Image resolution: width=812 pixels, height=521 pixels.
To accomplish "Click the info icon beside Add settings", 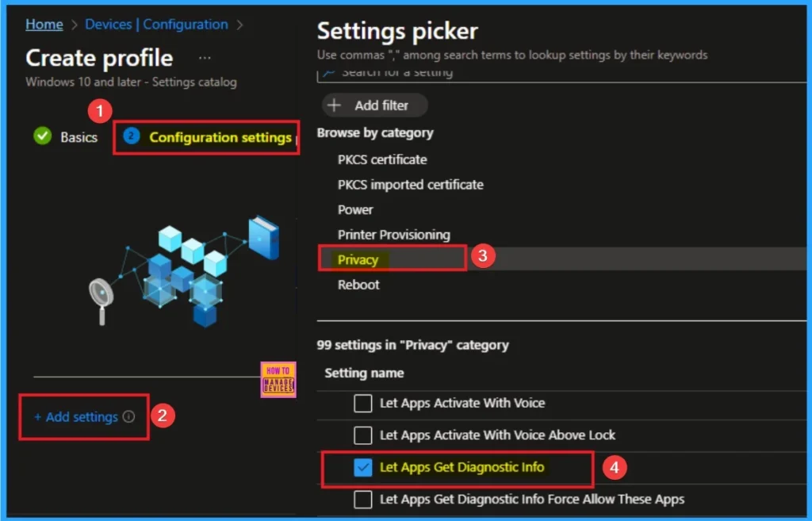I will pos(129,417).
